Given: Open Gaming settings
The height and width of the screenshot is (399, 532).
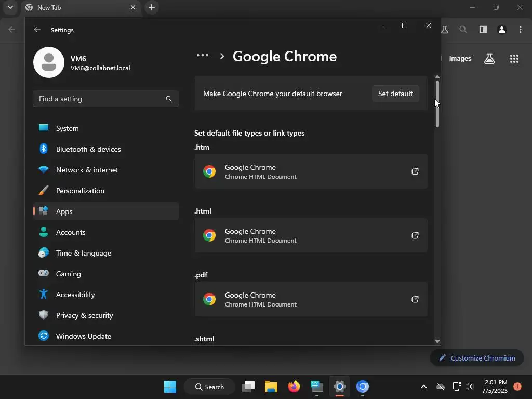Looking at the screenshot, I should coord(106,273).
